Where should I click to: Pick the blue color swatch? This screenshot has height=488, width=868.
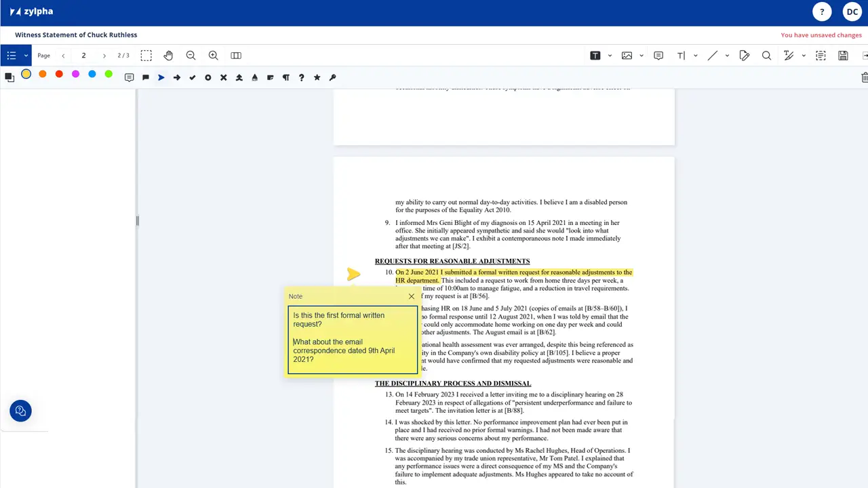pos(92,74)
